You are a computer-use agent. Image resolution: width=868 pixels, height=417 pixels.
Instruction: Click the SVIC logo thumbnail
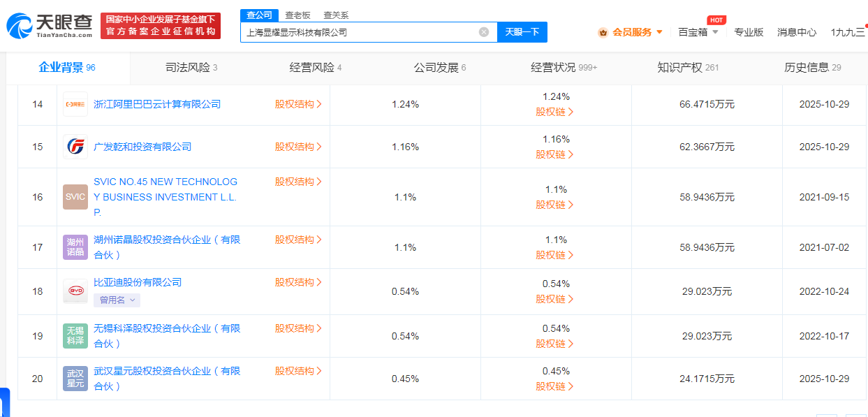75,197
